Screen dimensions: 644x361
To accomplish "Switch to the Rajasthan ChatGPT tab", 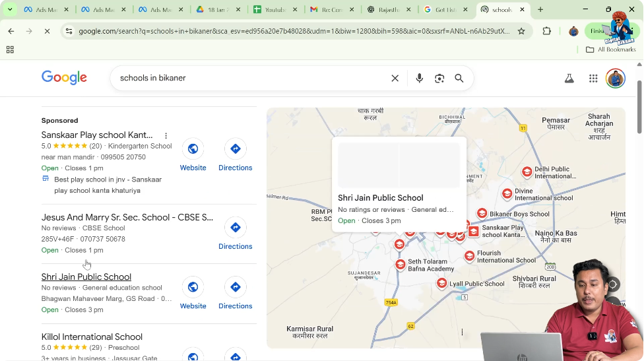I will (388, 9).
